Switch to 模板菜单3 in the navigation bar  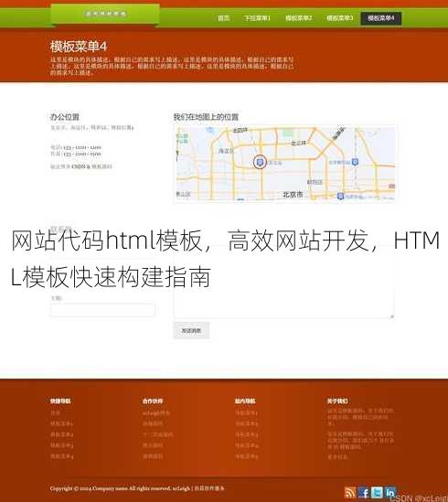click(x=339, y=18)
